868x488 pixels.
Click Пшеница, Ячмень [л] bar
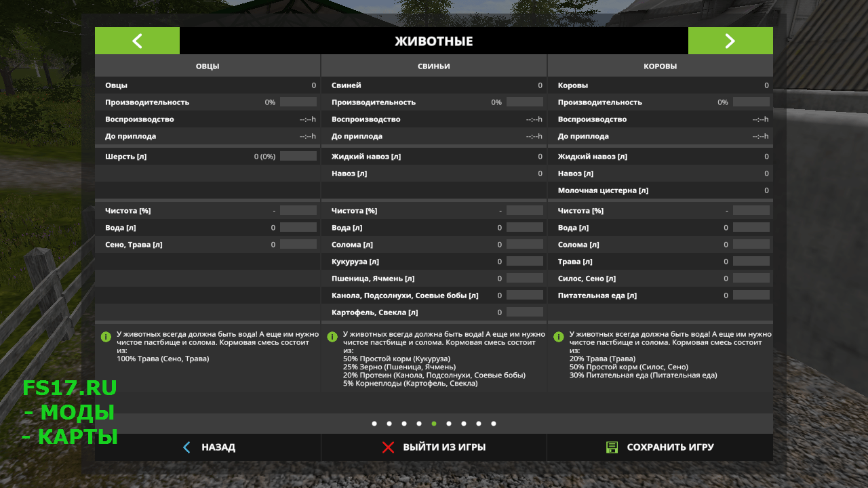coord(525,278)
